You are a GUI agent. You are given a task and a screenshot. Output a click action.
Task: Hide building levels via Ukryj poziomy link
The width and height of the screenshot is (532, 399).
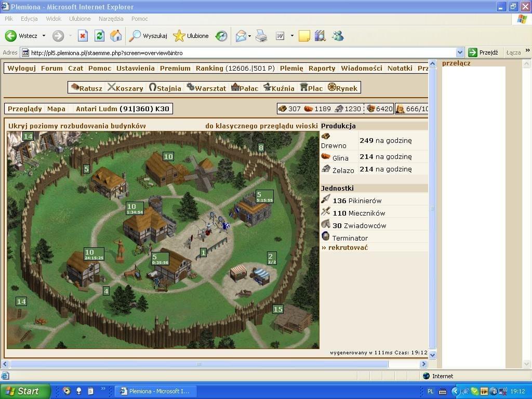77,126
